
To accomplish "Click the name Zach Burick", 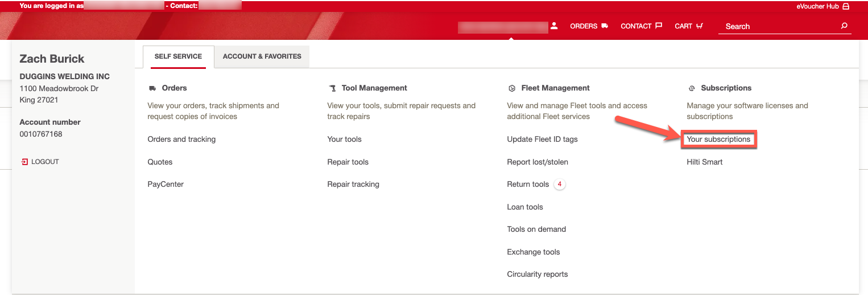I will coord(52,59).
